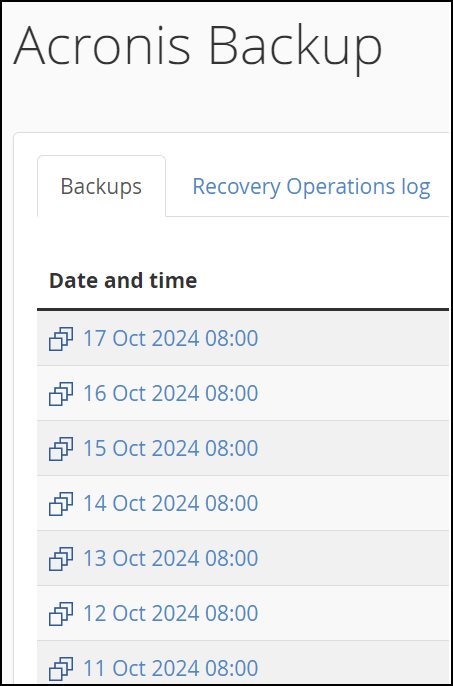Screen dimensions: 453x686
Task: Click empty space in the 16 Oct row
Action: coord(355,393)
